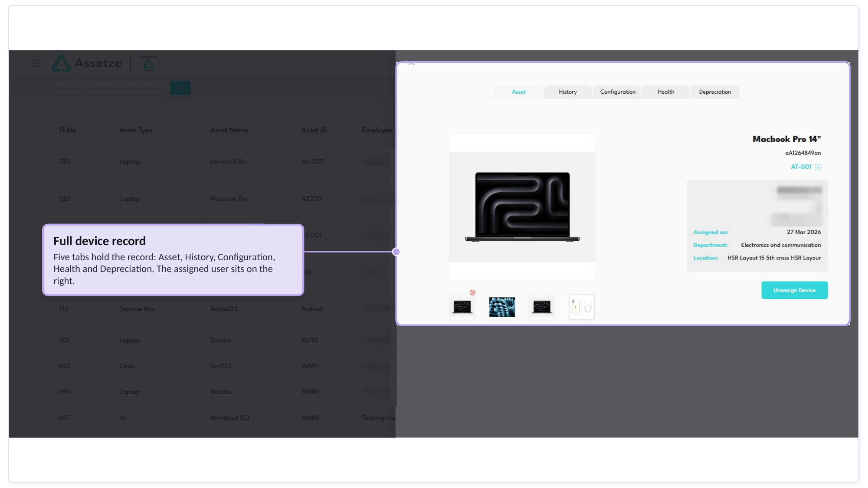Viewport: 868px width, 488px height.
Task: Close the device detail panel
Action: tap(411, 63)
